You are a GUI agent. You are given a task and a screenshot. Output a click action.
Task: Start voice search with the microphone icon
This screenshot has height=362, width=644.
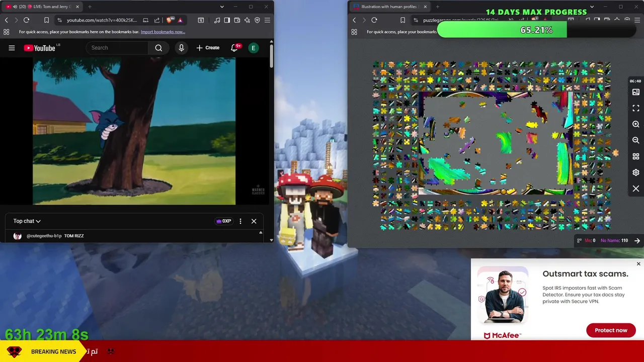coord(182,48)
